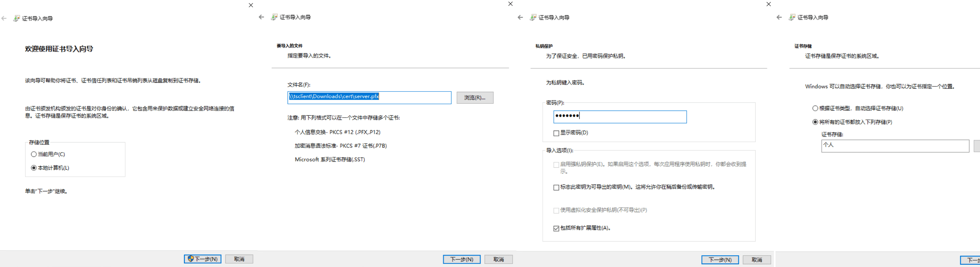The width and height of the screenshot is (980, 267).
Task: Uncheck 包括所有扩展属性(A) checkbox
Action: click(x=556, y=228)
